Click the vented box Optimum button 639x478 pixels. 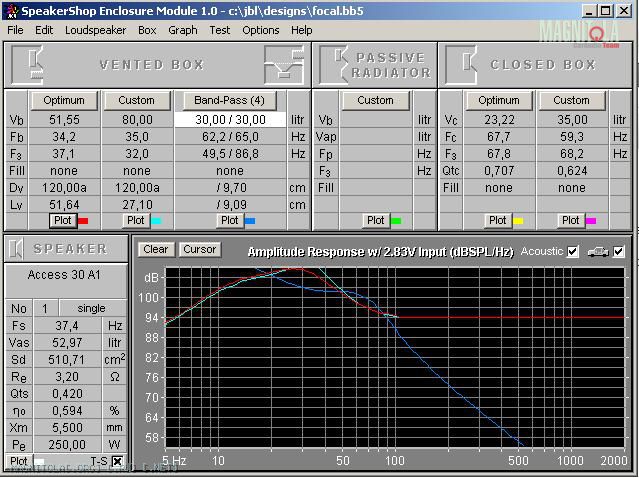(x=64, y=101)
